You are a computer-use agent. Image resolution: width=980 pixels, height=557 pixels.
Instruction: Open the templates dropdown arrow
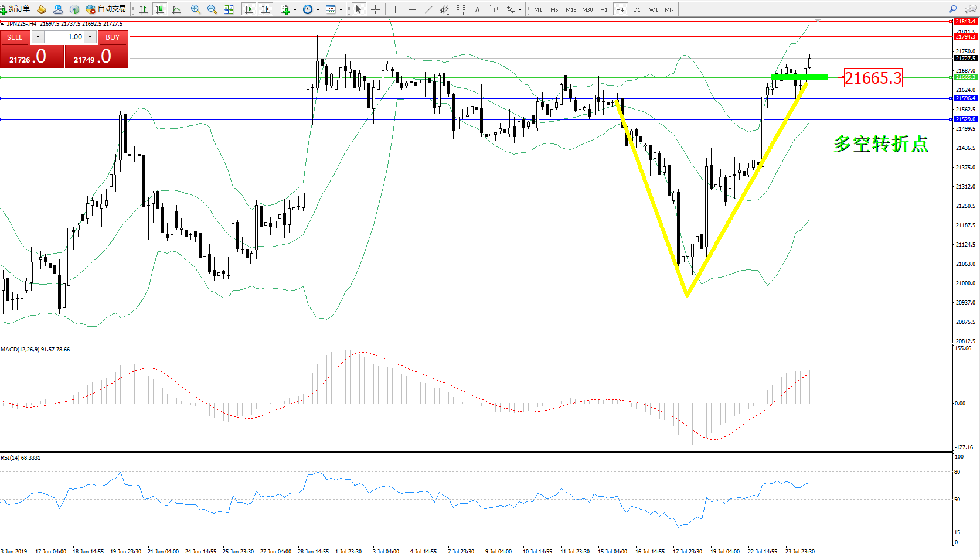coord(341,9)
